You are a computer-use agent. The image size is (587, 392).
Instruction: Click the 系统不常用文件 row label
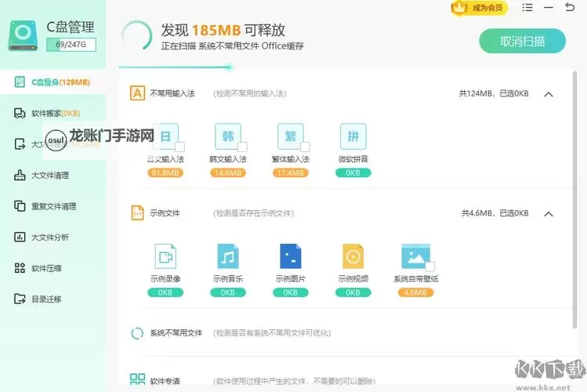coord(176,333)
